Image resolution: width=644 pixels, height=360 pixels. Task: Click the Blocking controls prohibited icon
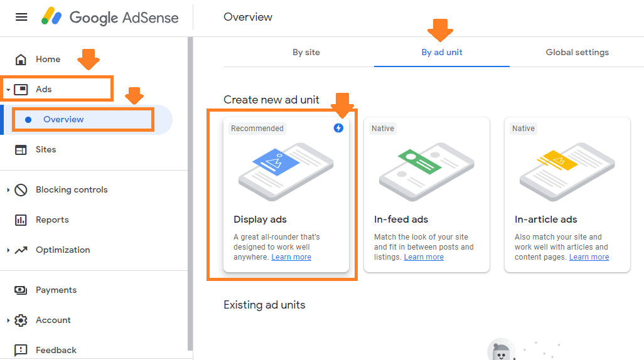[21, 190]
